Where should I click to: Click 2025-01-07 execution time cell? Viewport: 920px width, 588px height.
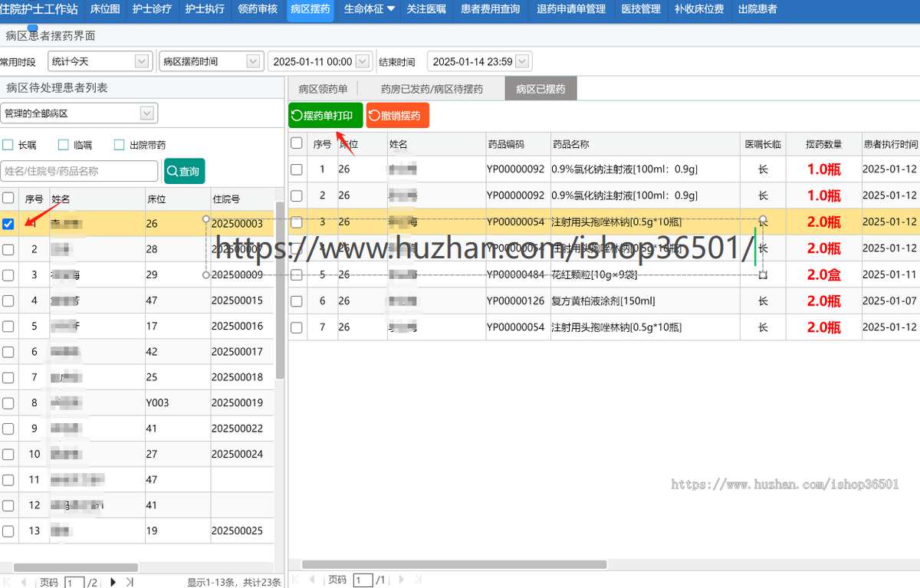tap(890, 301)
